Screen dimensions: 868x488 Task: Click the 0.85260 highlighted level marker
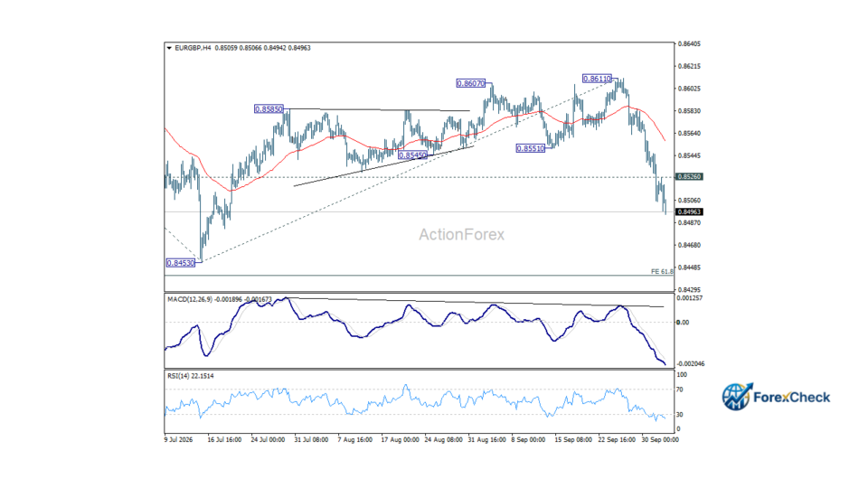[689, 177]
